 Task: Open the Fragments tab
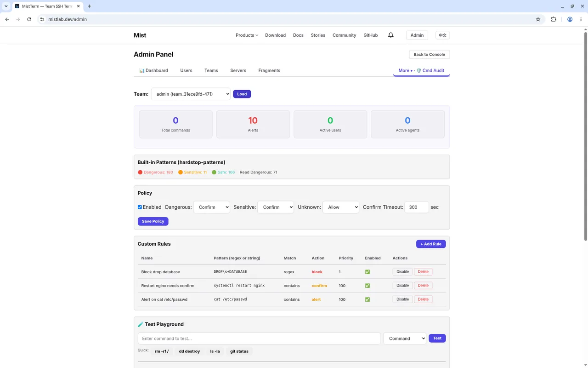tap(269, 70)
